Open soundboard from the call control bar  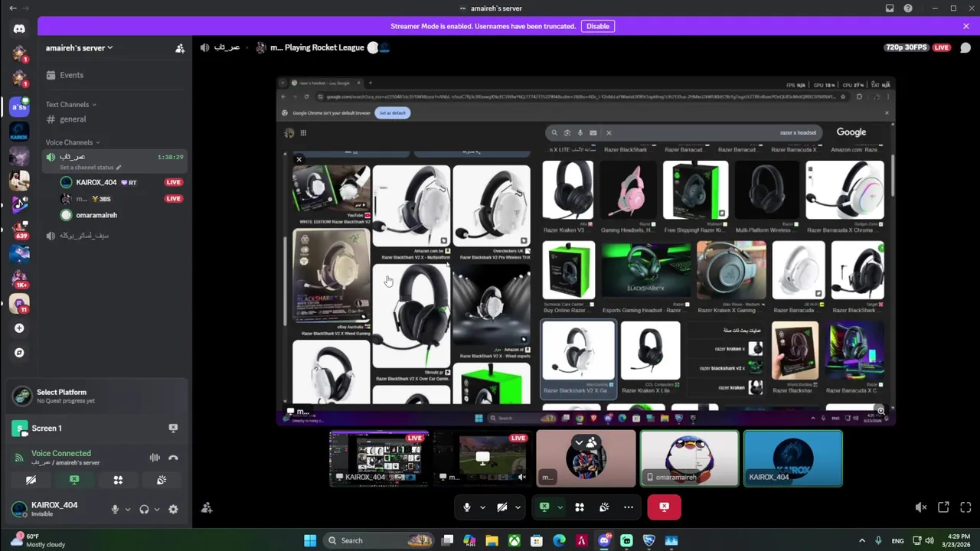click(x=604, y=507)
